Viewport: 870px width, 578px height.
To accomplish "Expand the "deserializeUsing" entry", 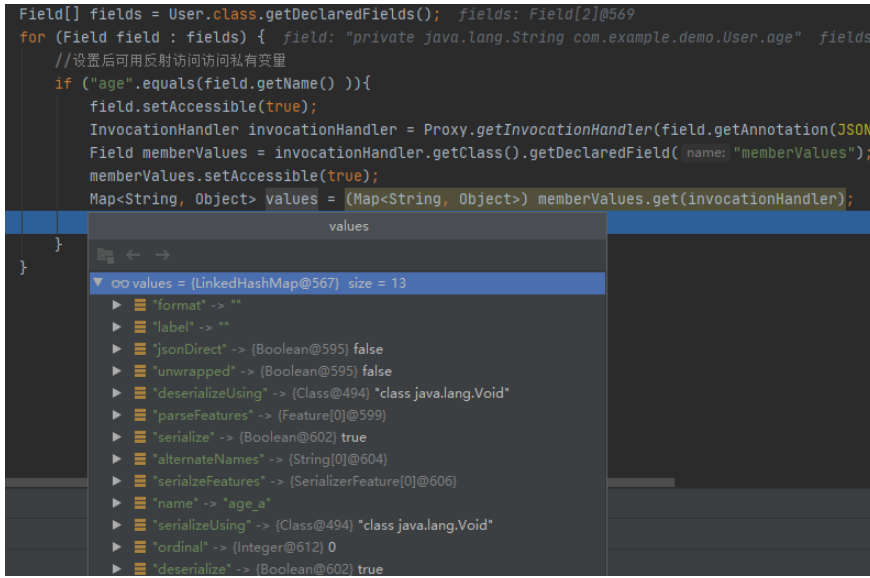I will (x=117, y=393).
